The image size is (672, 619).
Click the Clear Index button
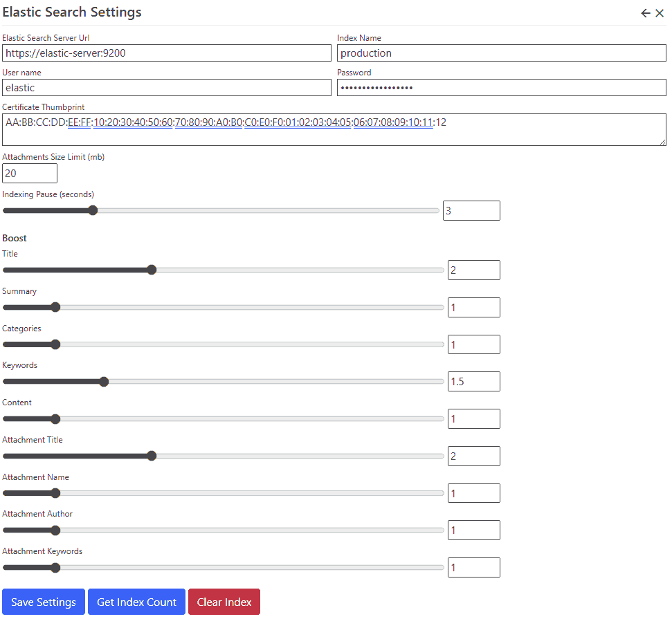click(224, 602)
